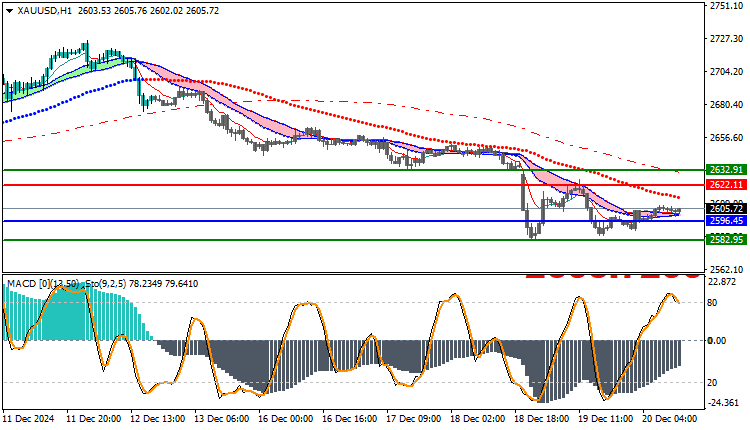
Task: Click the 2622.11 red price level label
Action: pyautogui.click(x=726, y=185)
